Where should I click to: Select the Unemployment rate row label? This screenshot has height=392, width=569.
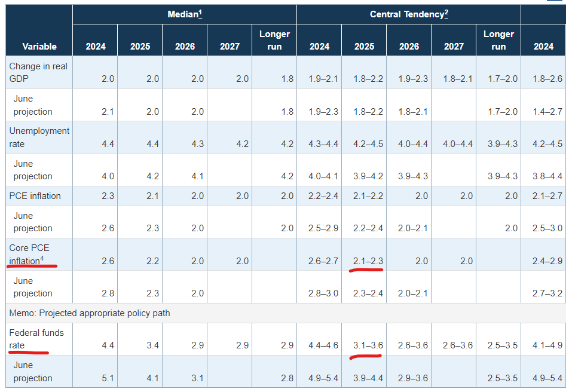[x=39, y=137]
